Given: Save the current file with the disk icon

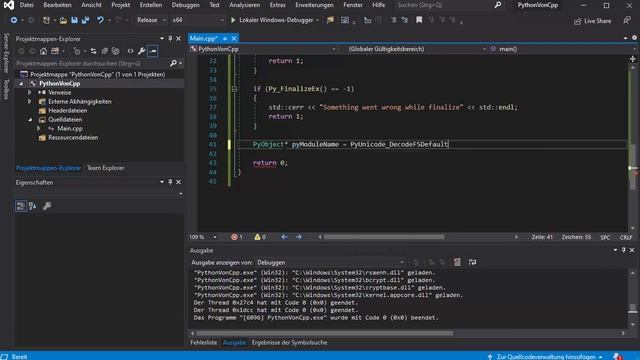Looking at the screenshot, I should click(74, 20).
